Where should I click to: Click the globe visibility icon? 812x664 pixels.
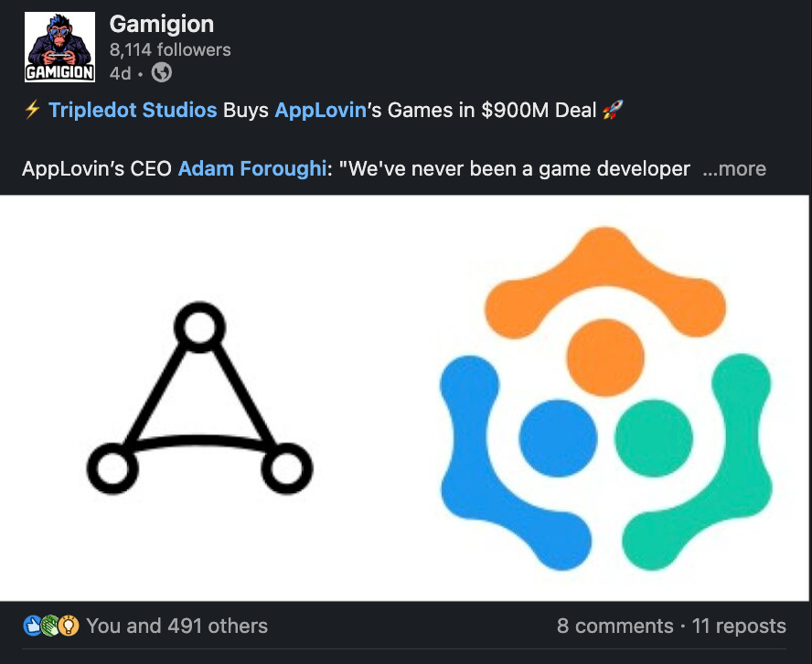click(162, 72)
